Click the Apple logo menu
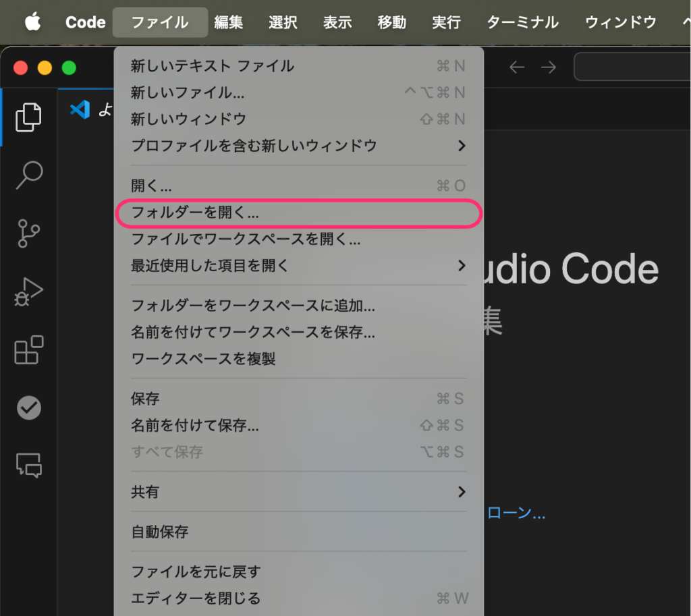The width and height of the screenshot is (691, 616). [x=32, y=22]
